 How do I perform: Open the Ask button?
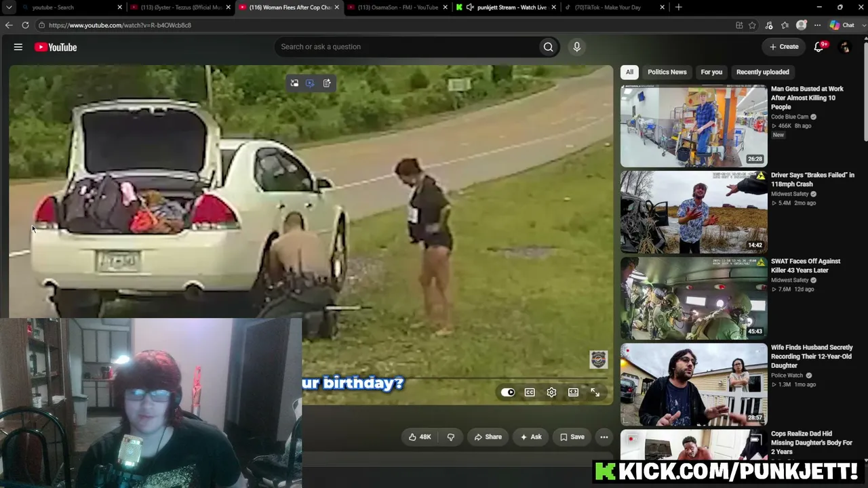click(530, 437)
